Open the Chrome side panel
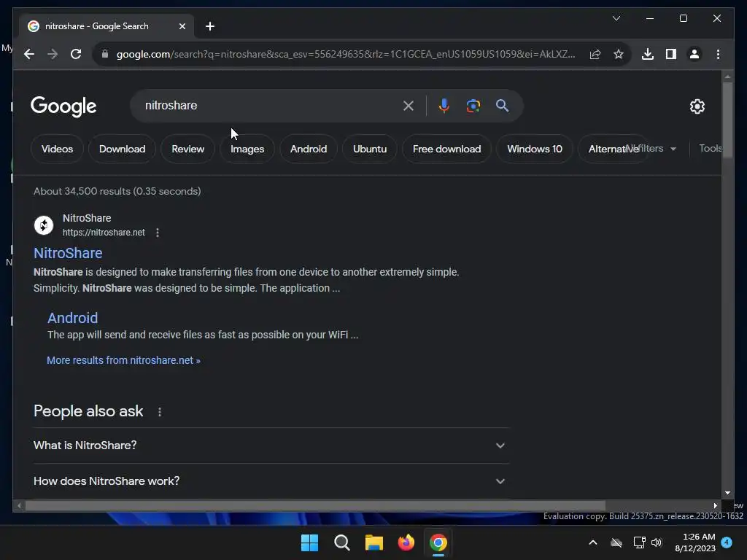Screen dimensions: 747x560 click(x=671, y=54)
